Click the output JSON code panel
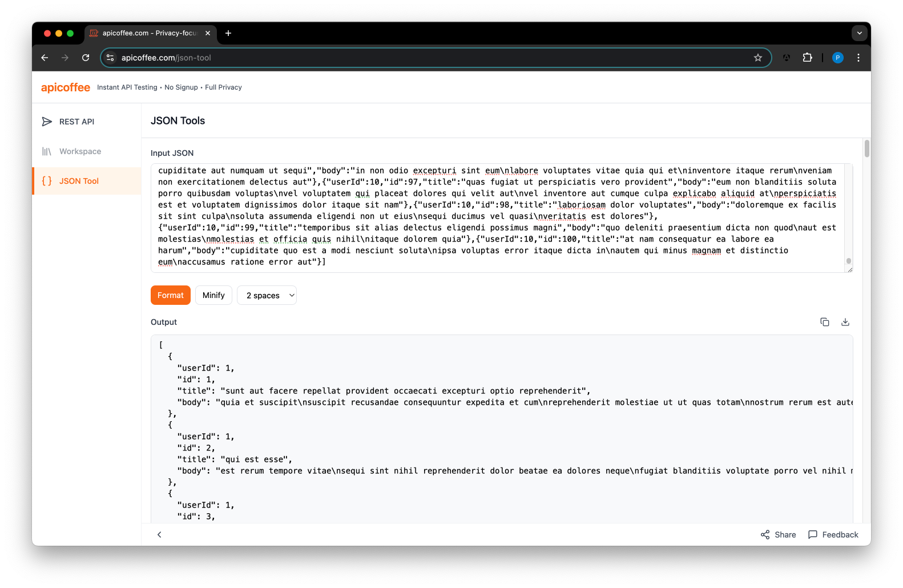Screen dimensions: 903x588 click(x=502, y=429)
